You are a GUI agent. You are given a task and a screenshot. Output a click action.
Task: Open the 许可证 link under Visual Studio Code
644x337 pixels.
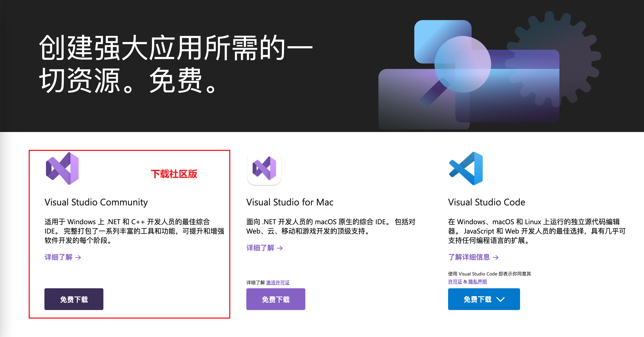coord(455,281)
